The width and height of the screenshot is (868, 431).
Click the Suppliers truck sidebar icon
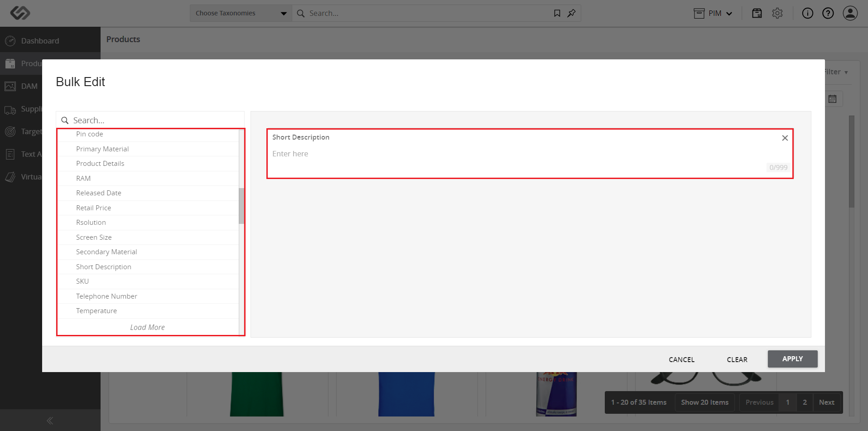click(10, 109)
